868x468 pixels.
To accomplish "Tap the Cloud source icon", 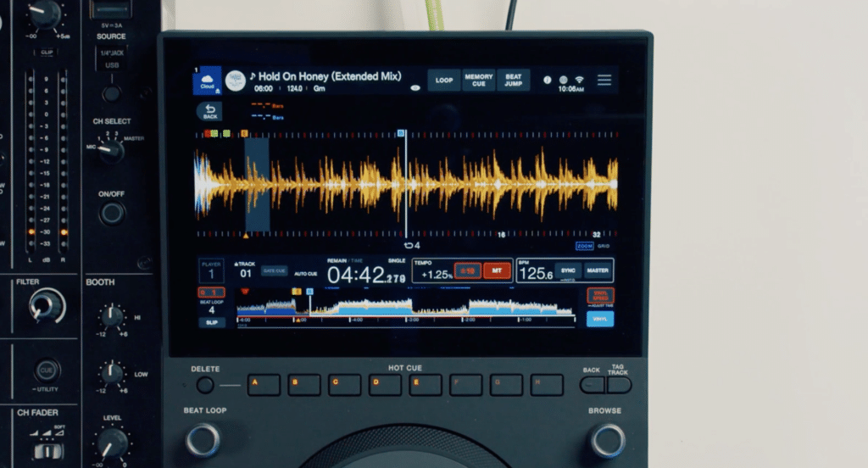I will [207, 81].
